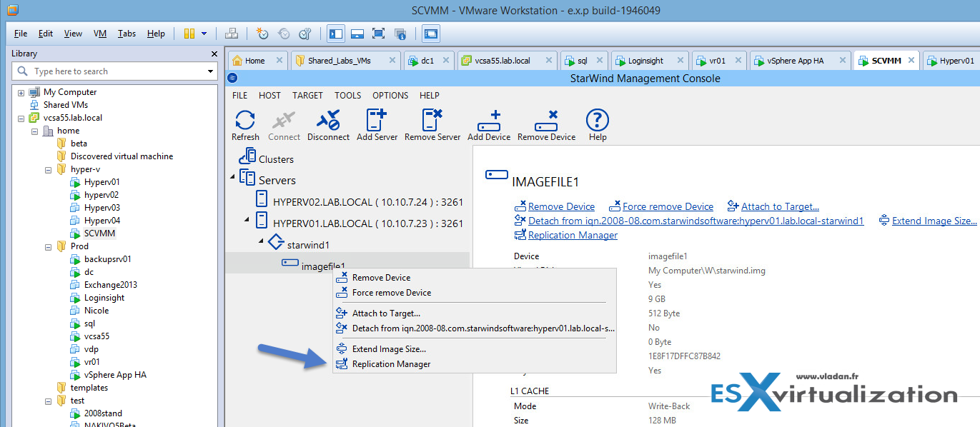Switch to the vcsa55.lab.local tab
This screenshot has height=427, width=980.
(x=503, y=61)
